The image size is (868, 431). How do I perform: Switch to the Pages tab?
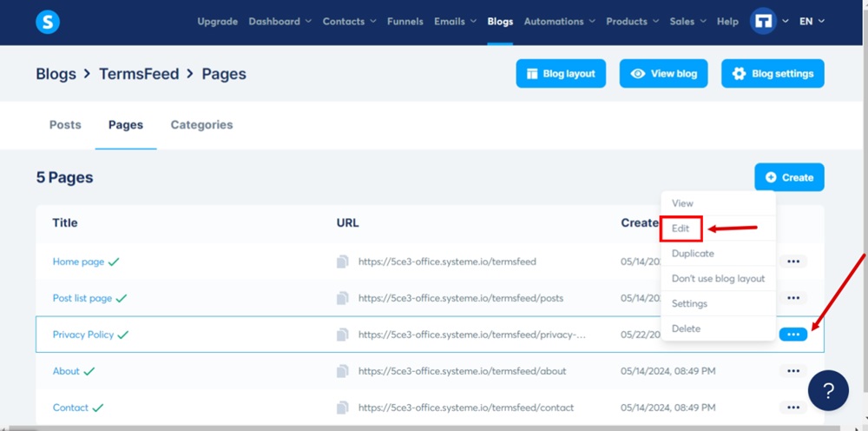click(x=126, y=125)
